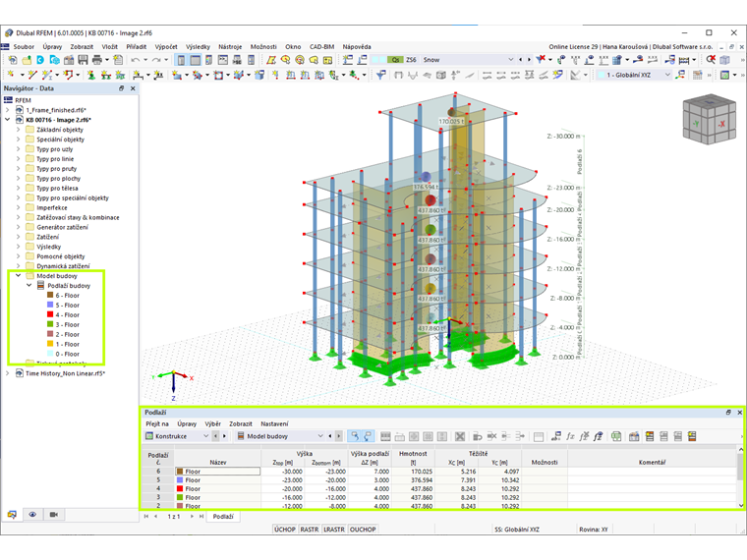747x560 pixels.
Task: Select the Podlaží tab at bottom
Action: click(223, 516)
